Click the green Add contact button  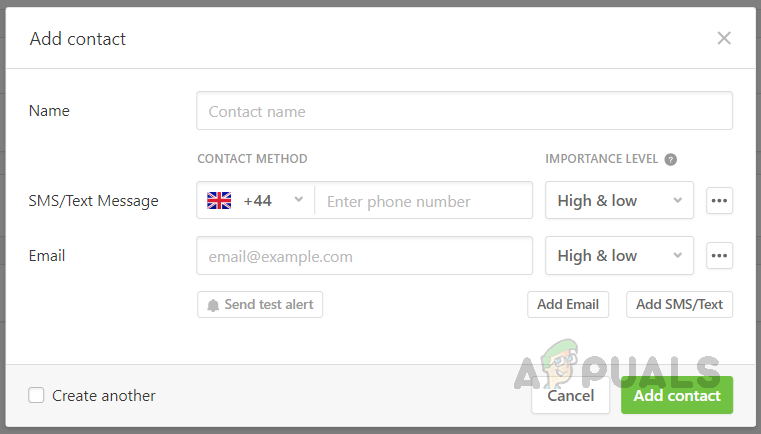(x=676, y=395)
